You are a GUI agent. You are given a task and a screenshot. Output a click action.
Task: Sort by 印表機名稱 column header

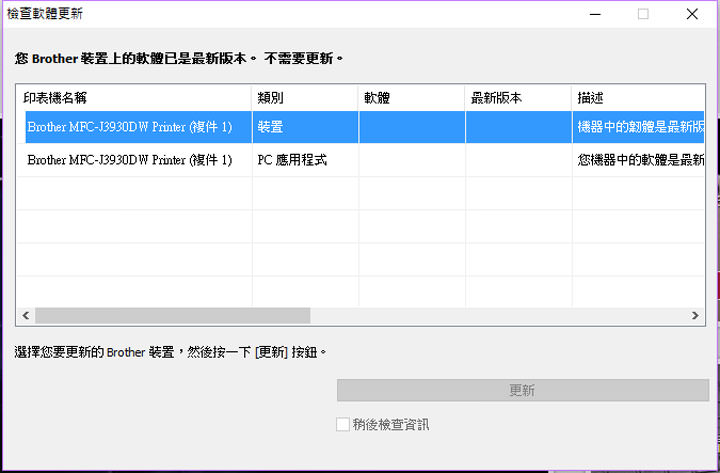(135, 98)
